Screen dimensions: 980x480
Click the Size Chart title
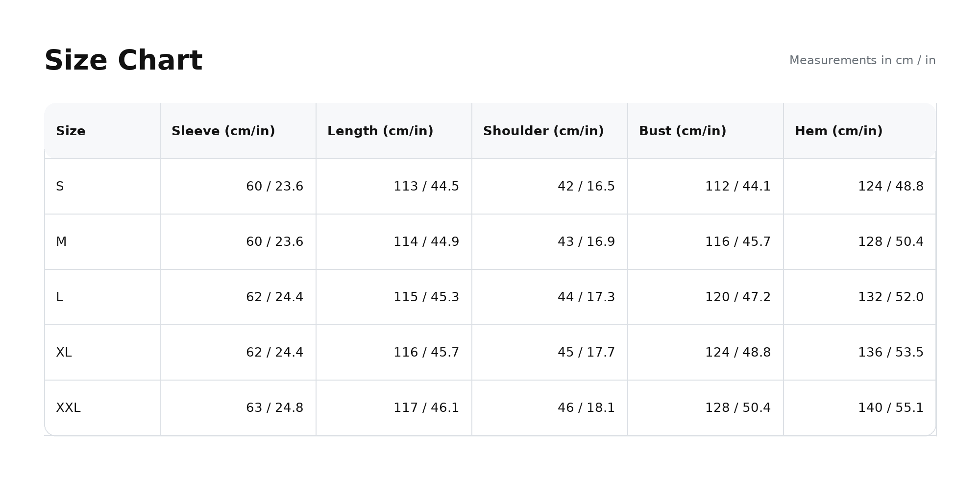coord(123,61)
